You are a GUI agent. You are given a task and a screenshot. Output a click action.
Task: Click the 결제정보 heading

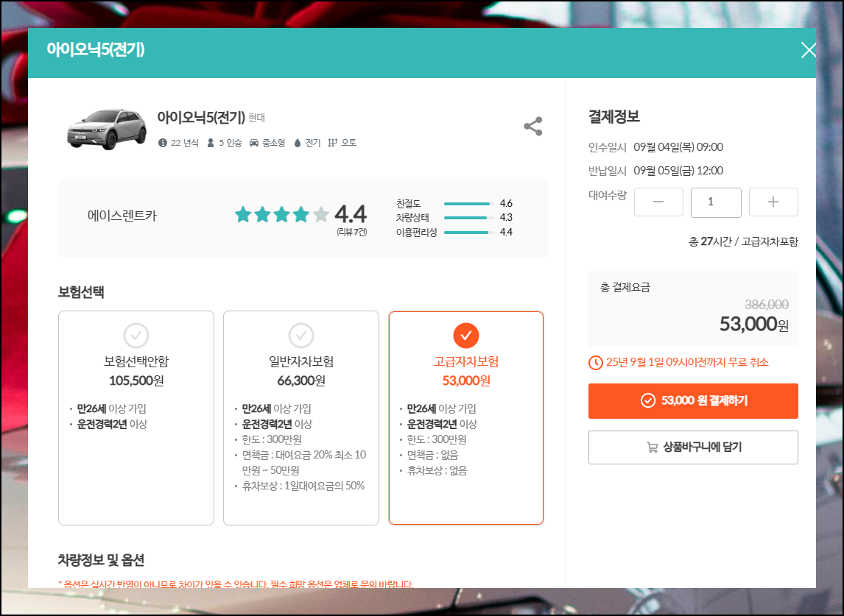613,116
